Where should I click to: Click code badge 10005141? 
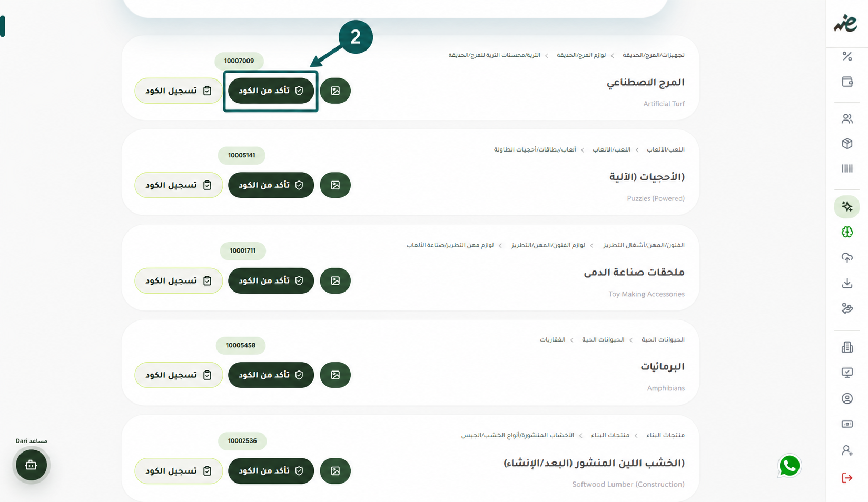pyautogui.click(x=242, y=155)
